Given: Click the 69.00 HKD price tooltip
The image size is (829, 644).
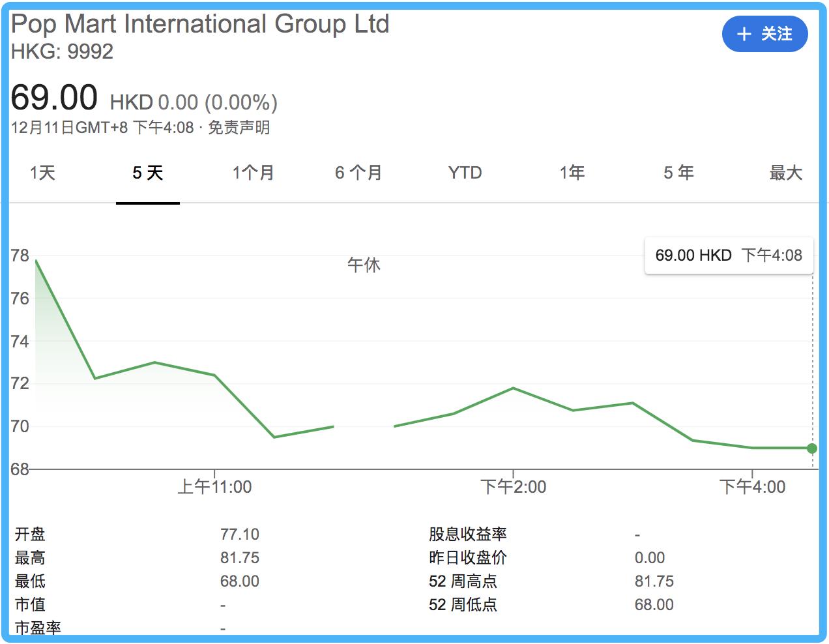Looking at the screenshot, I should pyautogui.click(x=728, y=256).
